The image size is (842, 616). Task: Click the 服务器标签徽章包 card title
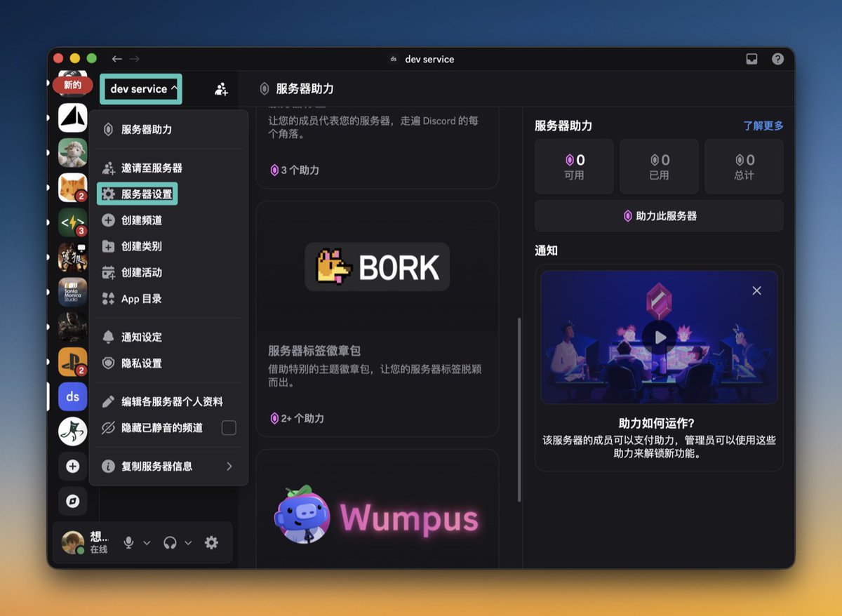[x=314, y=351]
